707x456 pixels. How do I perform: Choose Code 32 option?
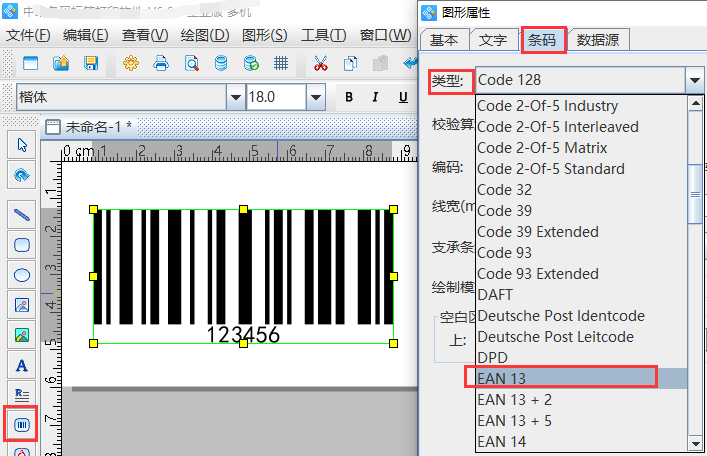tap(582, 190)
